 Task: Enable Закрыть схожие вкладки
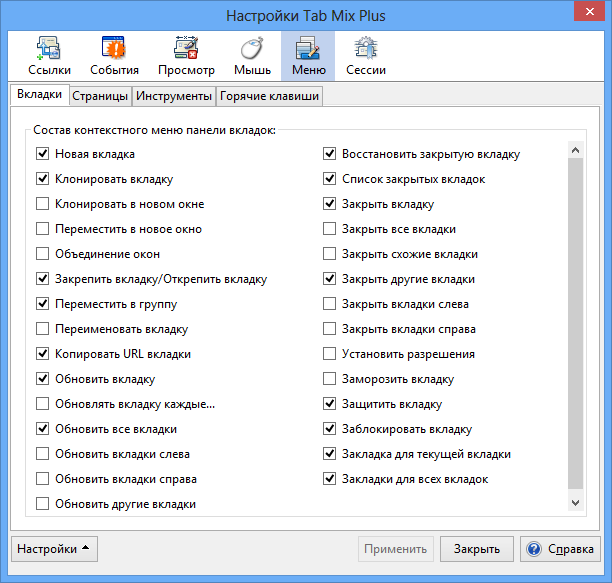point(329,254)
